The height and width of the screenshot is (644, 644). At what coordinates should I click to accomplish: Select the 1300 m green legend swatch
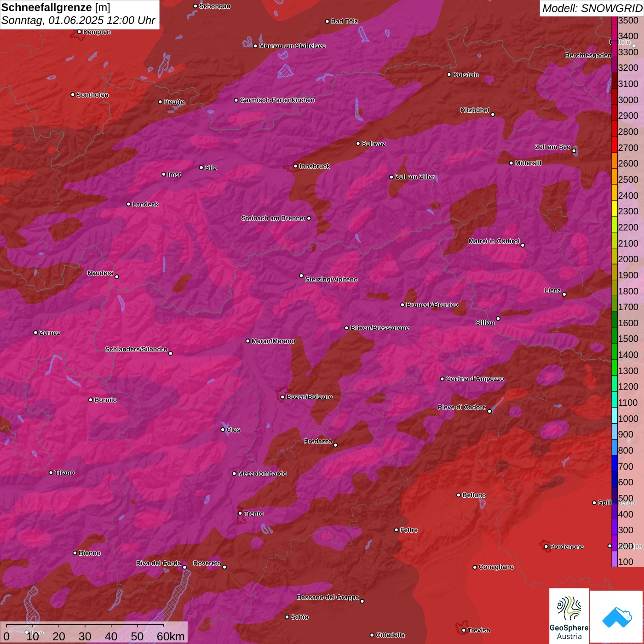(x=615, y=368)
